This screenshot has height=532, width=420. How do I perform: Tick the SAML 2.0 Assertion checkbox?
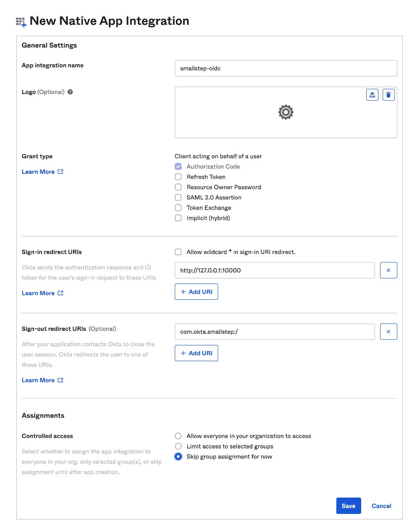tap(178, 197)
